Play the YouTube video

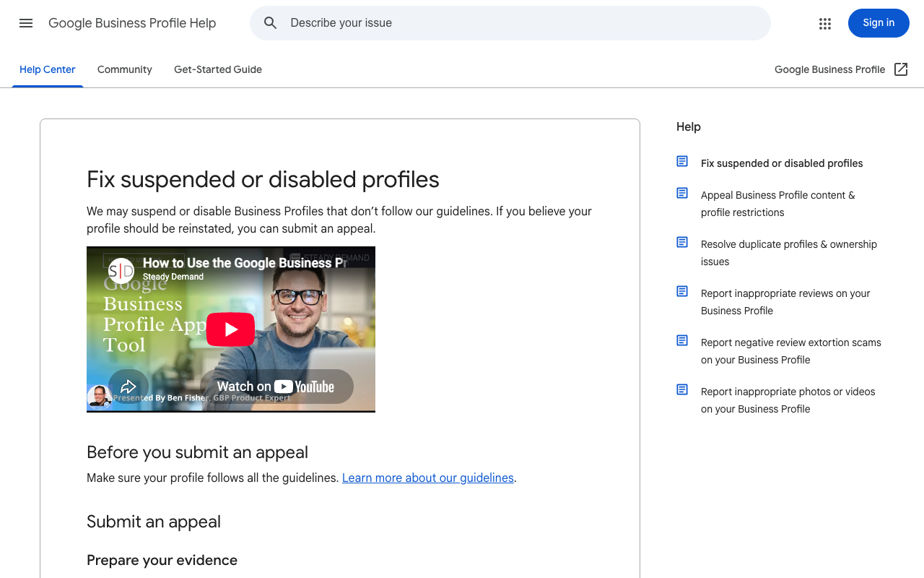[x=230, y=329]
